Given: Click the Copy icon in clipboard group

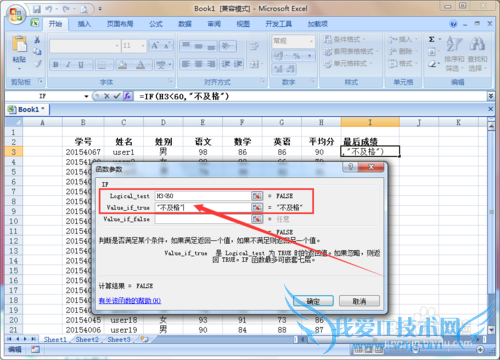Looking at the screenshot, I should [37, 51].
